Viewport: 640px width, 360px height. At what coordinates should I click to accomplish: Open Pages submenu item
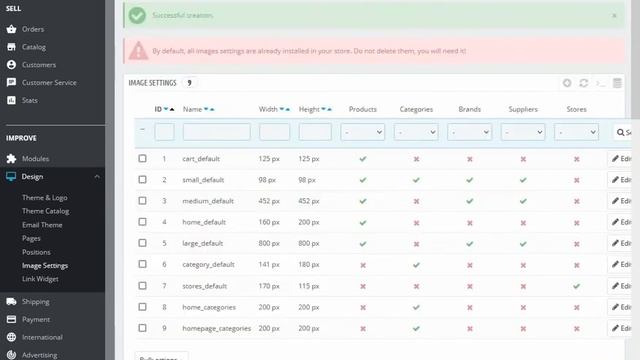click(31, 238)
